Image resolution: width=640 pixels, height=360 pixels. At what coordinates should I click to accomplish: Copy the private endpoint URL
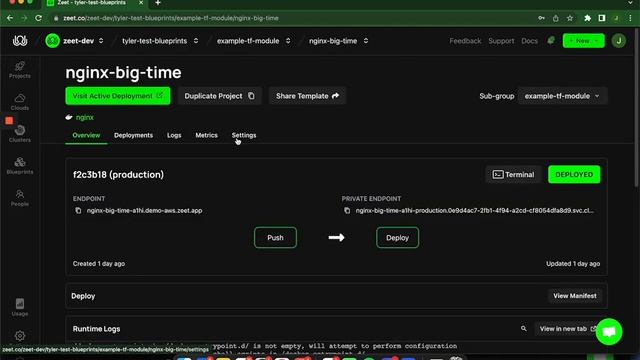[x=347, y=211]
